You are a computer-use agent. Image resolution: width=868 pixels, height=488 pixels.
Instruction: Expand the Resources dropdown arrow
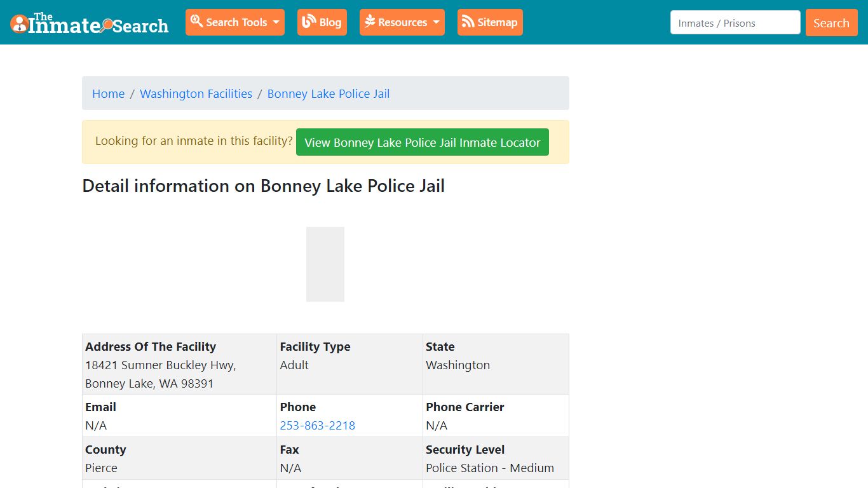point(436,22)
